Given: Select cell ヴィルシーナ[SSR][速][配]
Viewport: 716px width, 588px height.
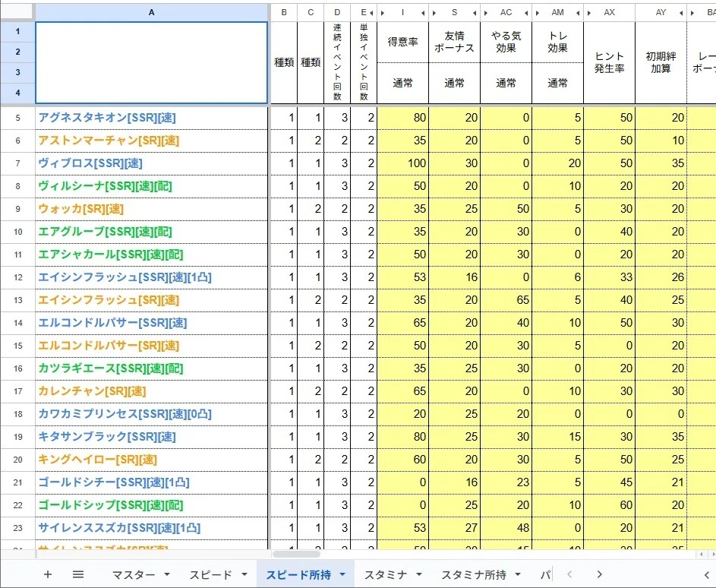Looking at the screenshot, I should [152, 186].
